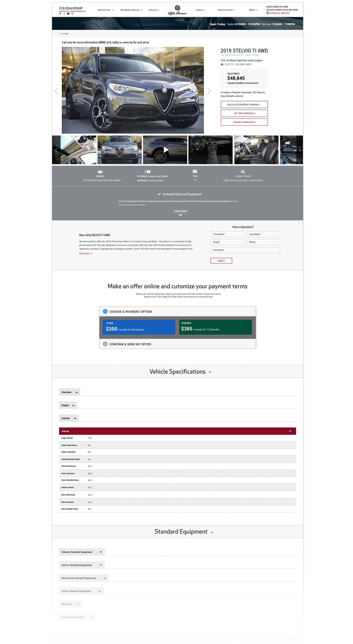
Task: Click the Drive/Trans. gears icon
Action: click(243, 171)
